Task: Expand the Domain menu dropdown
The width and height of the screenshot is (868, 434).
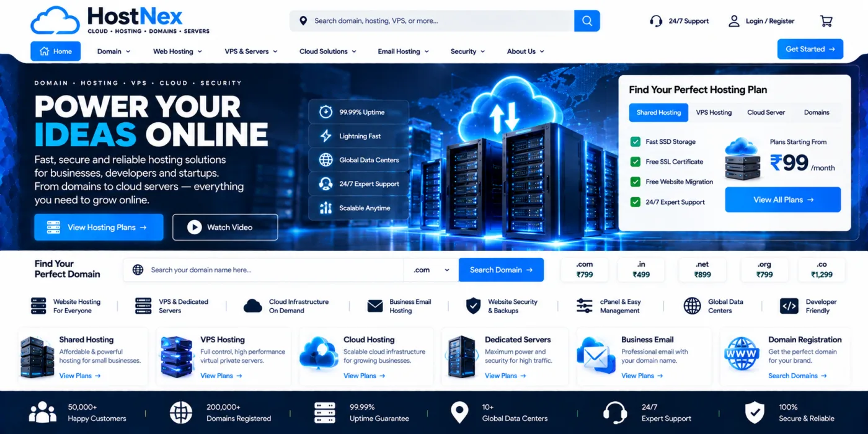Action: coord(113,51)
